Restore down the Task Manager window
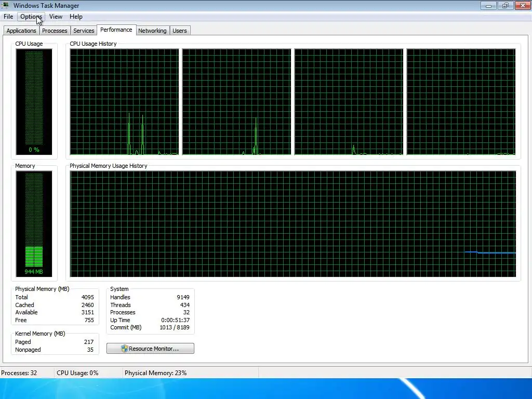Screen dimensions: 532x399 [x=506, y=5]
